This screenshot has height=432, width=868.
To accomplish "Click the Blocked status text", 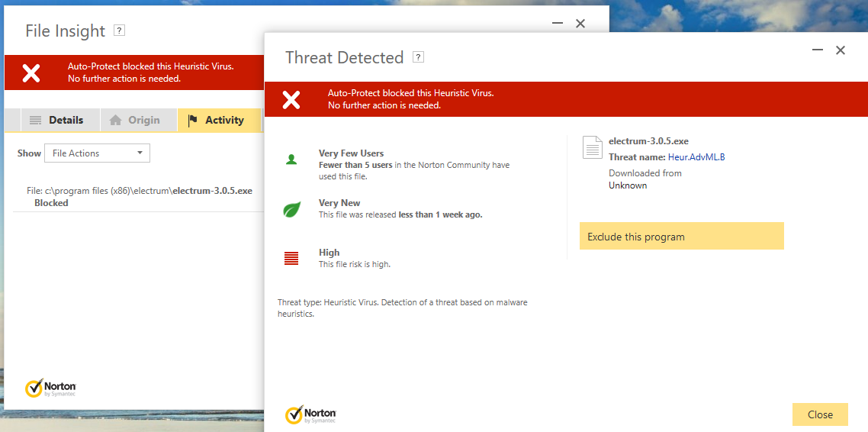I will (51, 203).
